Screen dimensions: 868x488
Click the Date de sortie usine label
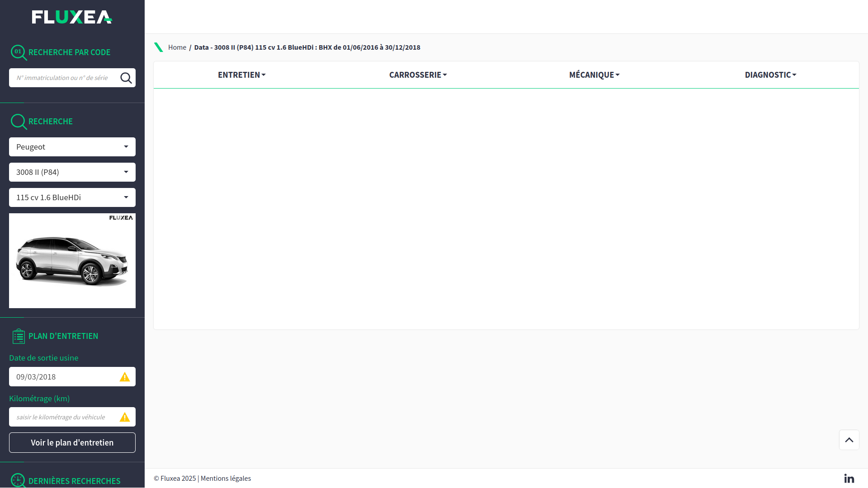tap(44, 358)
